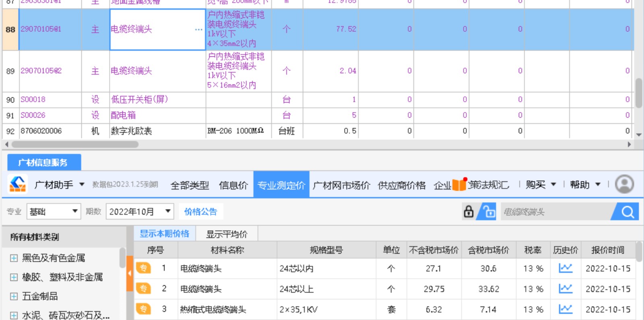The height and width of the screenshot is (320, 644).
Task: Click the 专 badge in row 2
Action: 143,289
